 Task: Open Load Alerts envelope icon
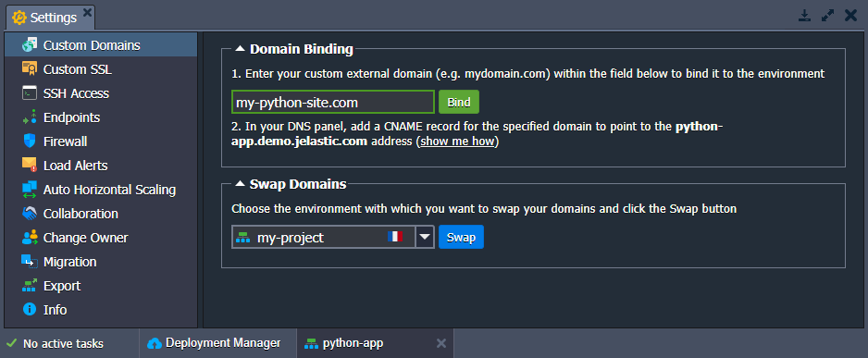30,166
